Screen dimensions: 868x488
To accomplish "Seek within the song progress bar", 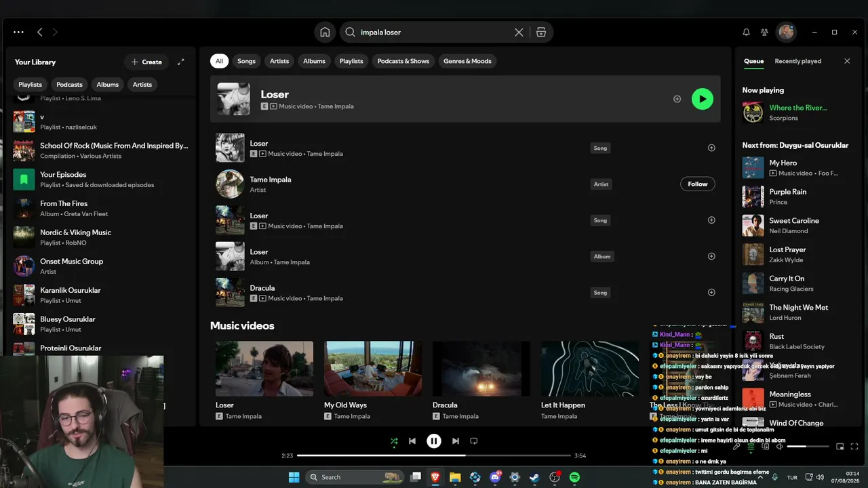I will (434, 455).
